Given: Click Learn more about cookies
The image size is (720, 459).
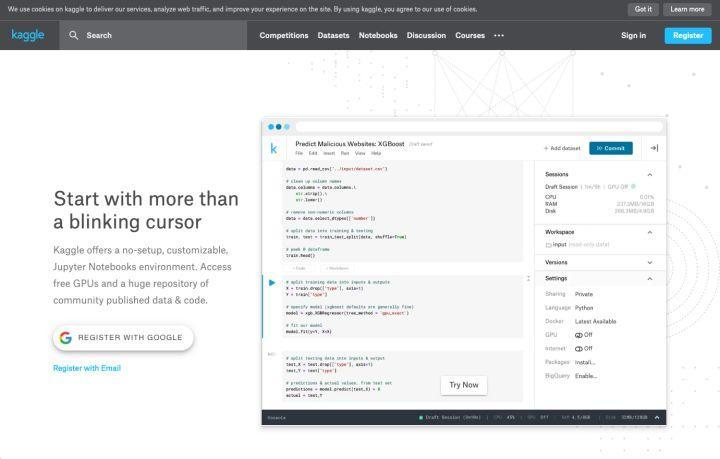Looking at the screenshot, I should 687,9.
